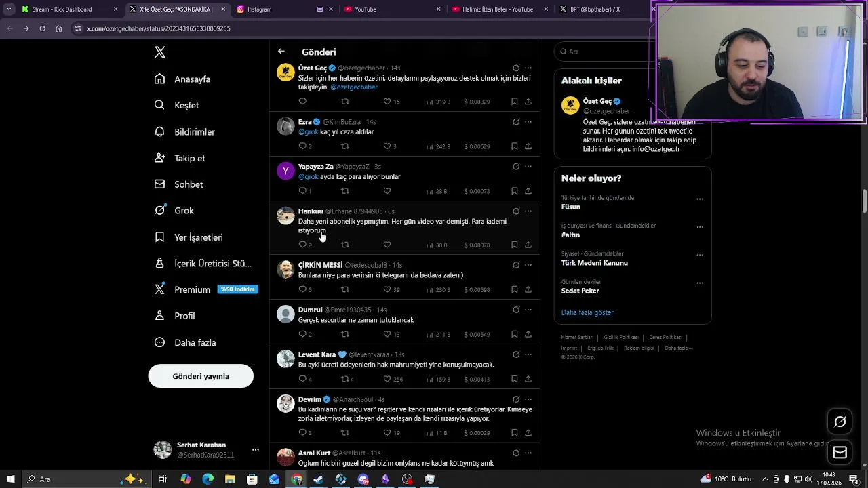The width and height of the screenshot is (868, 488).
Task: Open Profil page
Action: 175,316
